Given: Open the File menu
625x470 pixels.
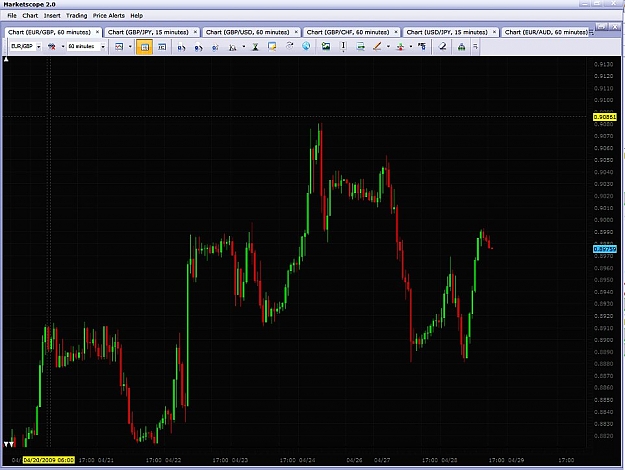Looking at the screenshot, I should (12, 16).
